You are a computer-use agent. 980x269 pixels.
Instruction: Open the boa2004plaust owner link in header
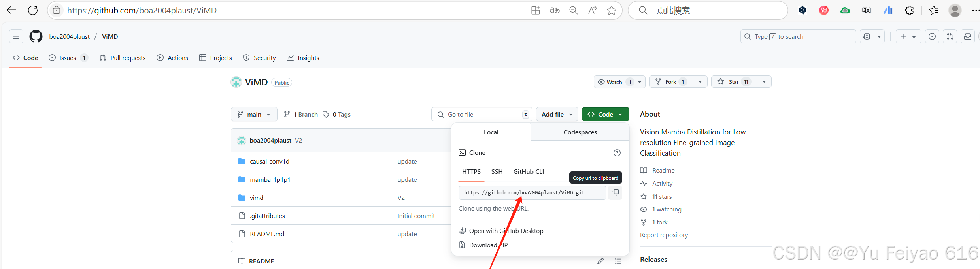coord(70,36)
